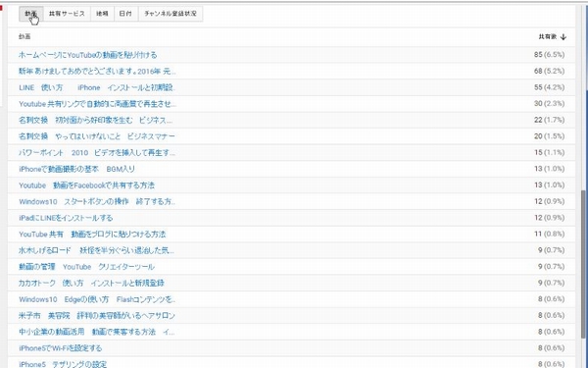588x368 pixels.
Task: Open Windows10 スタートボタンの操作 video link
Action: [x=97, y=201]
